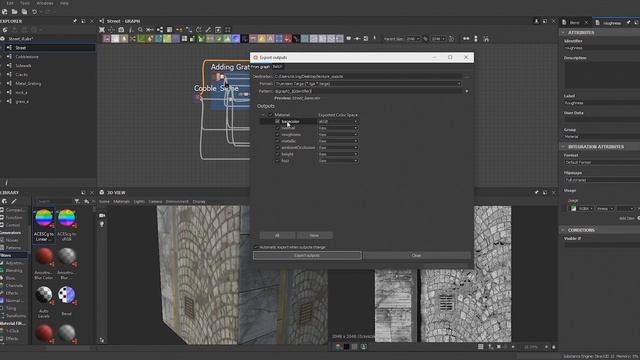
Task: Click the save icon in the main toolbar
Action: [24, 12]
